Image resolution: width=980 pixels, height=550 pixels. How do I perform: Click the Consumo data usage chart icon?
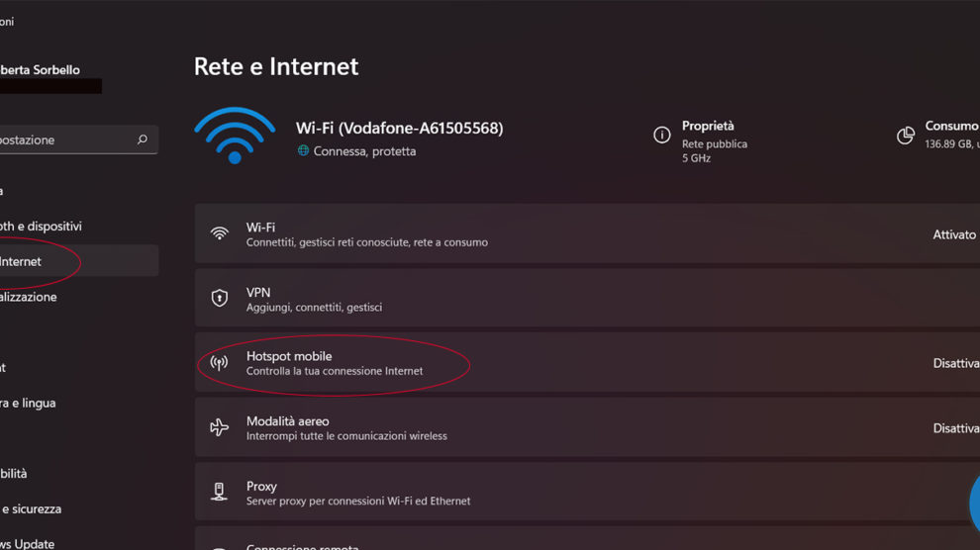pos(905,136)
